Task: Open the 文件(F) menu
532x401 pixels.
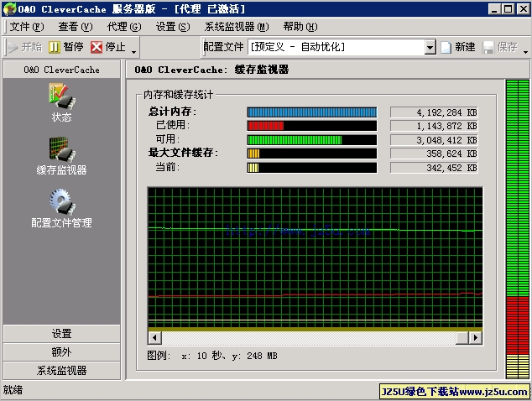Action: 27,27
